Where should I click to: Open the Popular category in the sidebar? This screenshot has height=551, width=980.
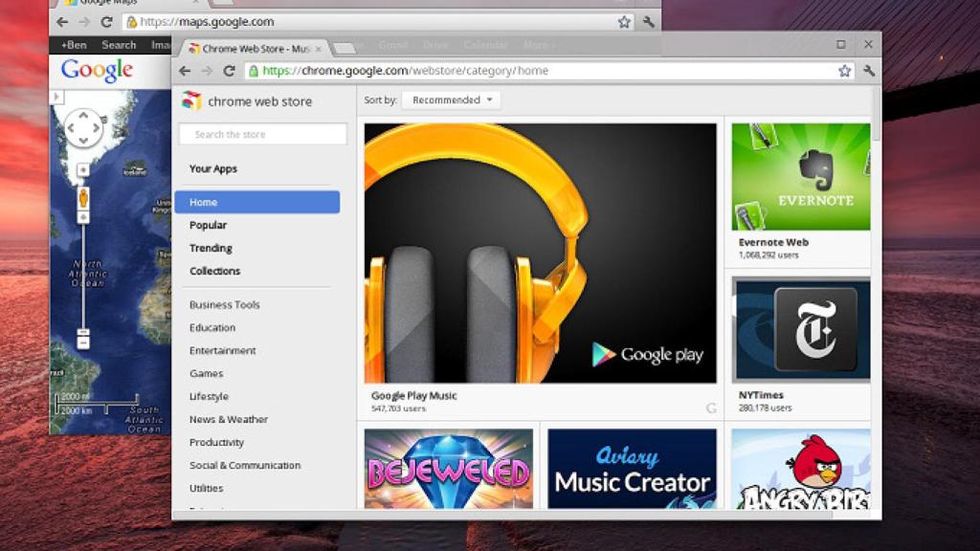[210, 225]
